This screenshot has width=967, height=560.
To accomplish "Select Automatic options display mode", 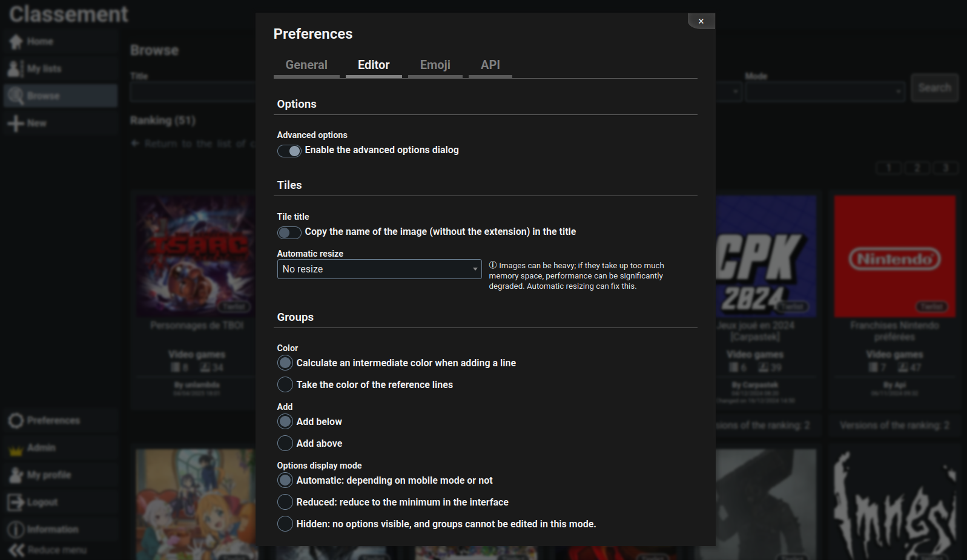I will pos(285,480).
